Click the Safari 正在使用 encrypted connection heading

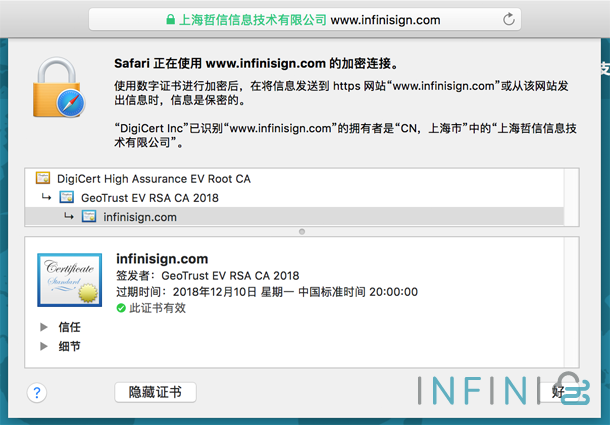pos(257,63)
